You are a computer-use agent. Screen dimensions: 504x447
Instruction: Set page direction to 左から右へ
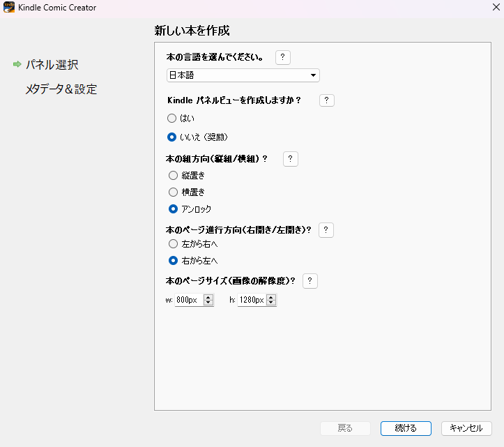coord(172,244)
